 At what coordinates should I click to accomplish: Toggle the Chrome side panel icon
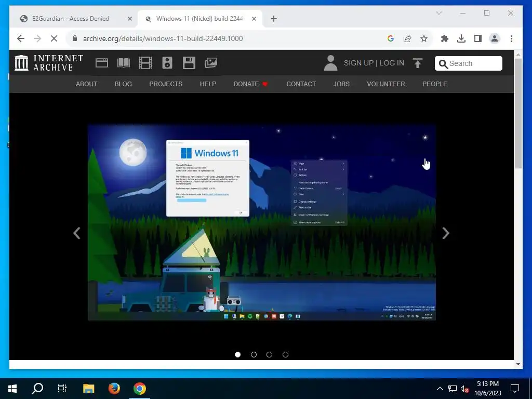click(478, 38)
